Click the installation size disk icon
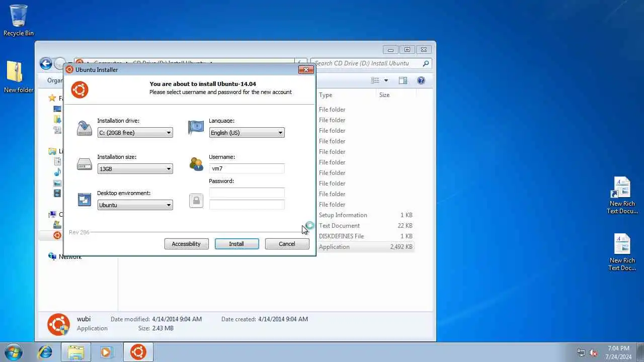The width and height of the screenshot is (644, 362). click(84, 164)
